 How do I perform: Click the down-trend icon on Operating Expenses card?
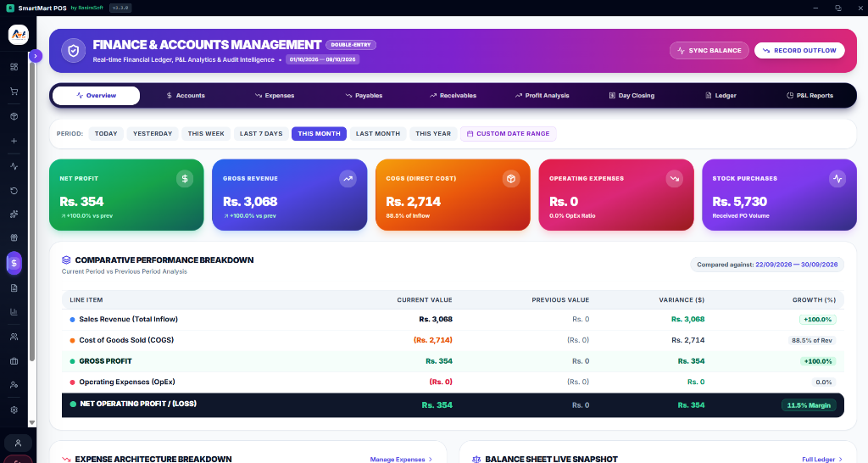(x=674, y=178)
